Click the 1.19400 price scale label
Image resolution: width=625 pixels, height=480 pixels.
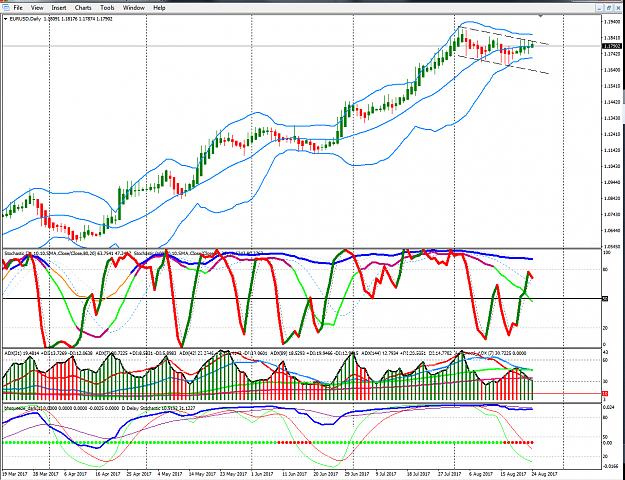(612, 22)
